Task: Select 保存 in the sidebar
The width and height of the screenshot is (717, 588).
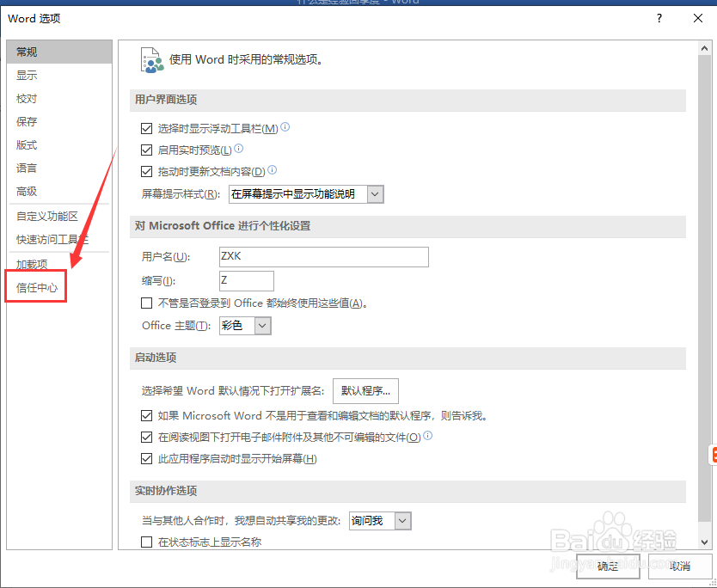Action: pos(59,121)
